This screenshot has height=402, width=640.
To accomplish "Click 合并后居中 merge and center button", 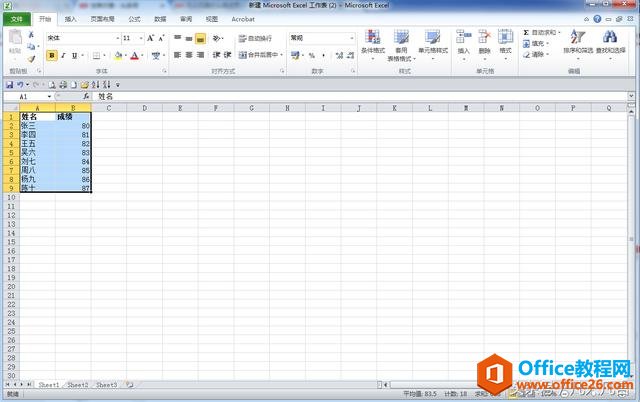I will (x=258, y=55).
